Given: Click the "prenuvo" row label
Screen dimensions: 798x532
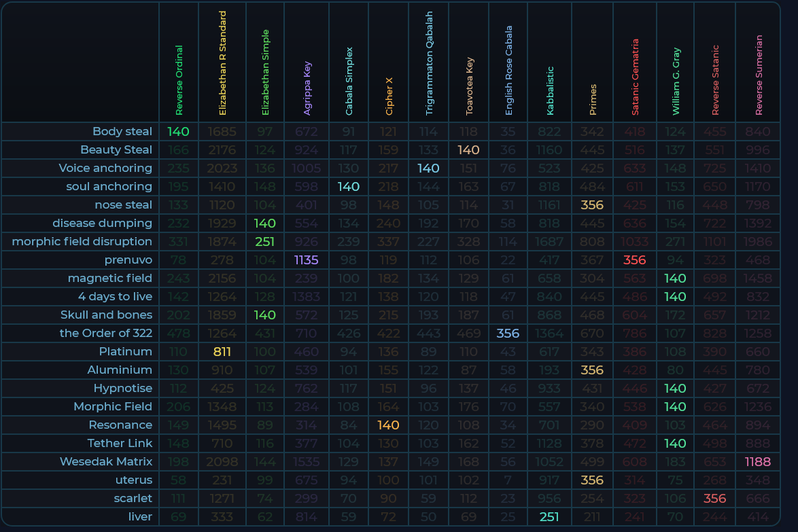Looking at the screenshot, I should point(128,260).
